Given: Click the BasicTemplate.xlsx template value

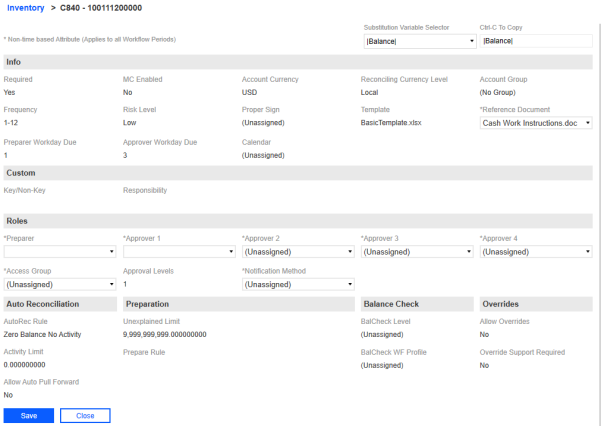Looking at the screenshot, I should coord(391,123).
